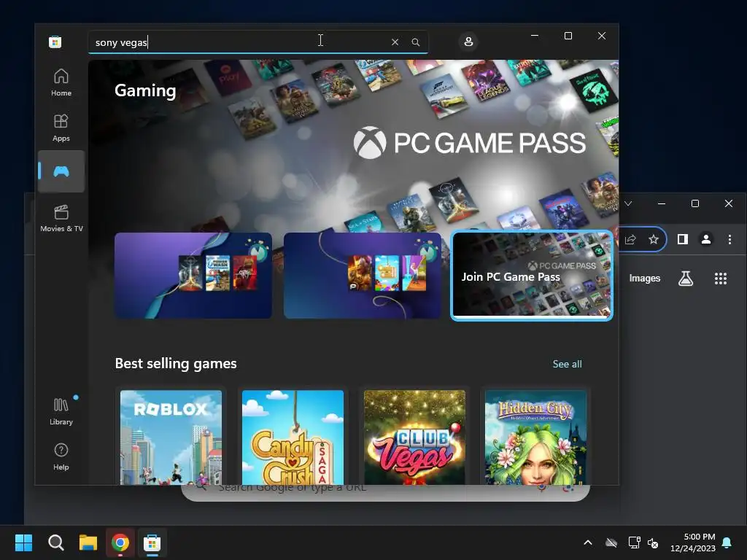Click Microsoft Store taskbar icon

pos(152,542)
